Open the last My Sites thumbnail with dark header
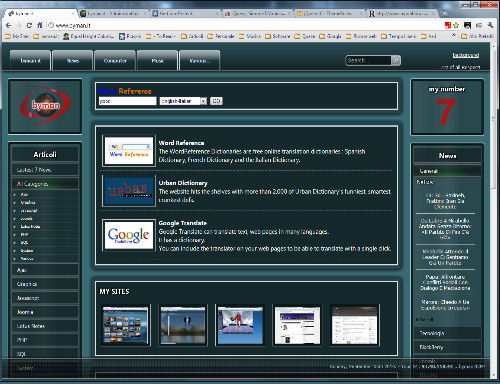This screenshot has width=500, height=384. pos(354,325)
